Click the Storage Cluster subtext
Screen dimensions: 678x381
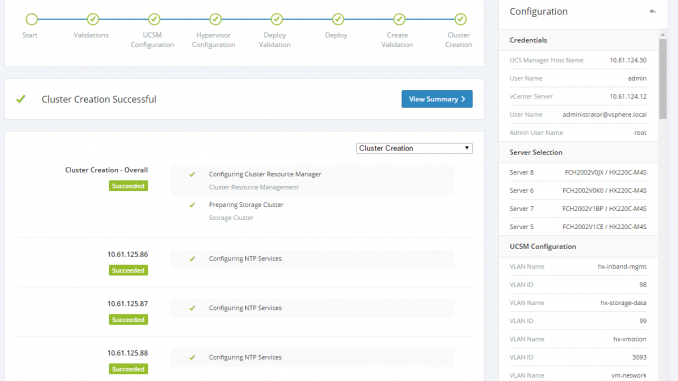231,218
